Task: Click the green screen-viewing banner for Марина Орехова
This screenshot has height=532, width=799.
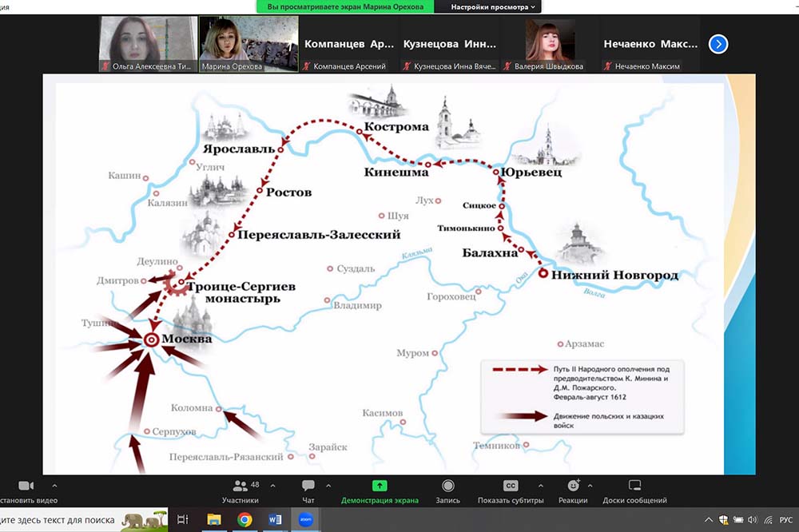Action: [345, 6]
